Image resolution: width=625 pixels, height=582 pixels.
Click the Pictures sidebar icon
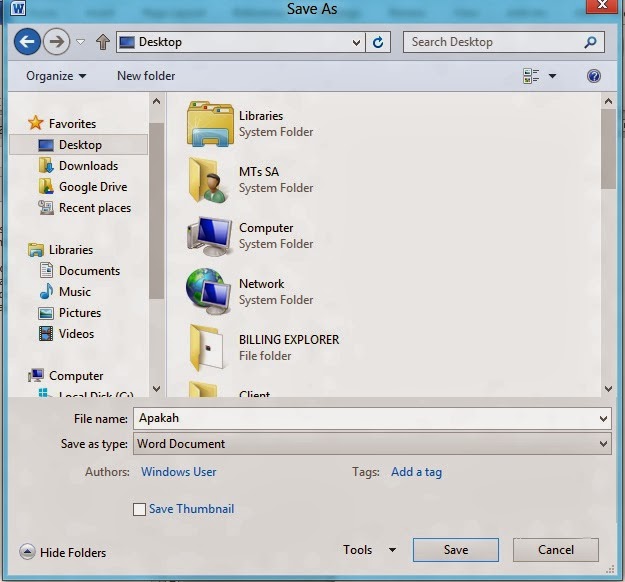click(46, 313)
